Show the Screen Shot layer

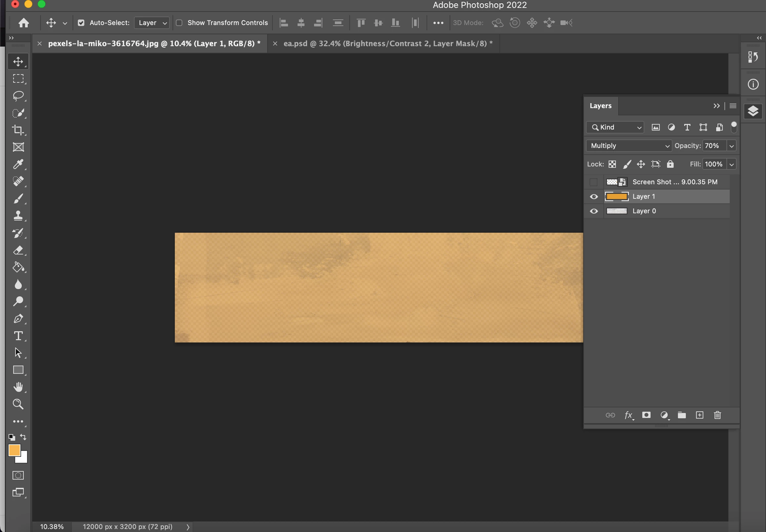[x=593, y=182]
